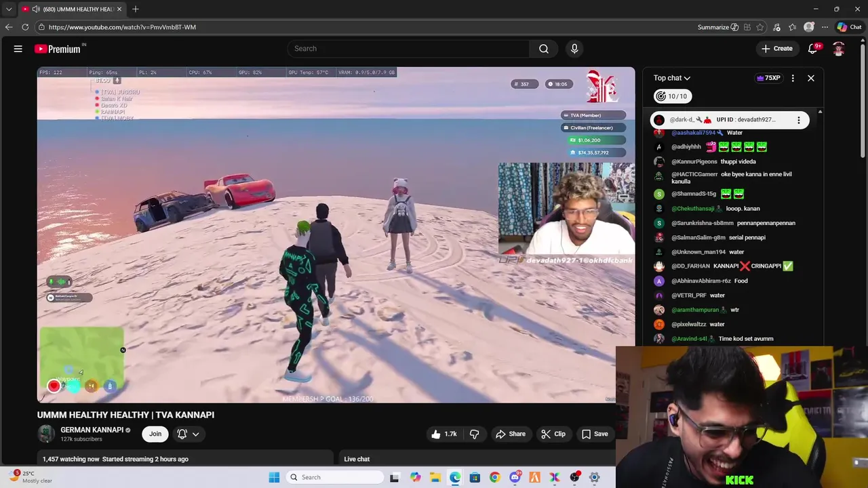Join the GERMAN KANNAPI channel membership
Screen dimensions: 868x488
155,434
